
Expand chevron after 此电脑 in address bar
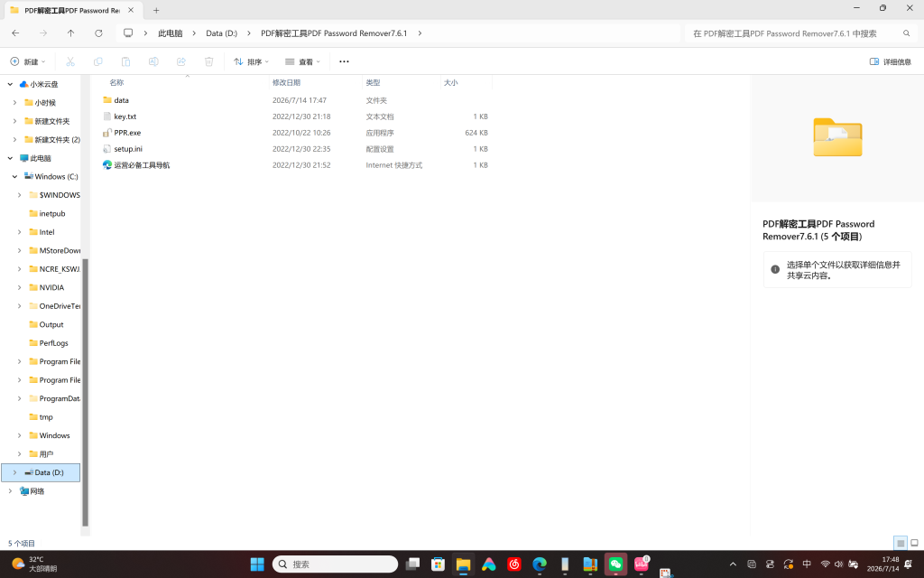click(x=194, y=33)
